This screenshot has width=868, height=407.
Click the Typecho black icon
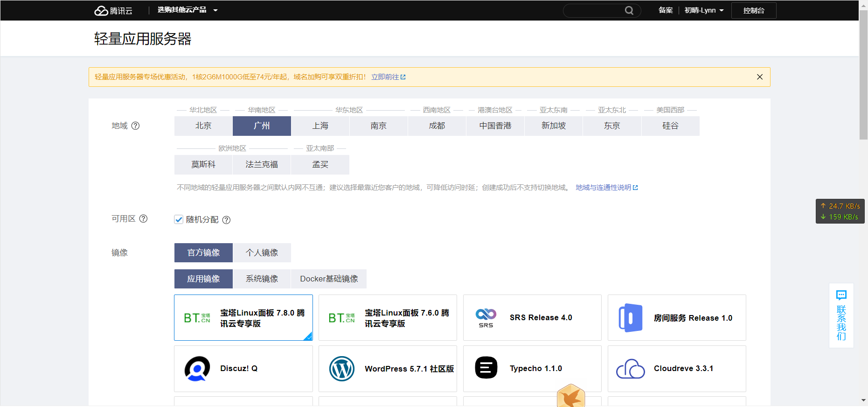point(486,368)
